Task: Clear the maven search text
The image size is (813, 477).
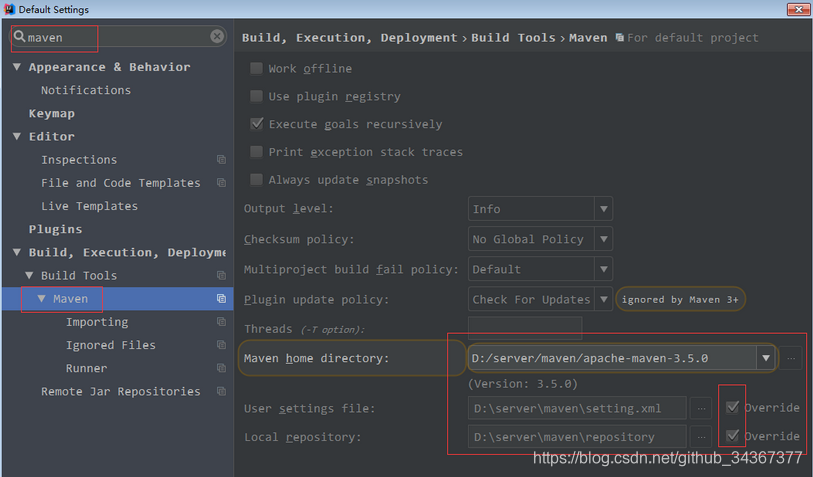Action: pos(217,36)
